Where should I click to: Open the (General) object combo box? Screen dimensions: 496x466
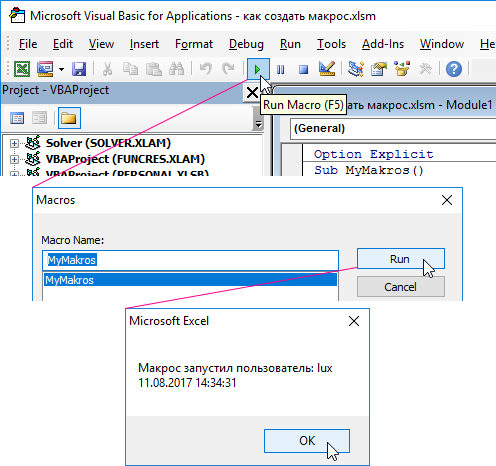tap(393, 129)
